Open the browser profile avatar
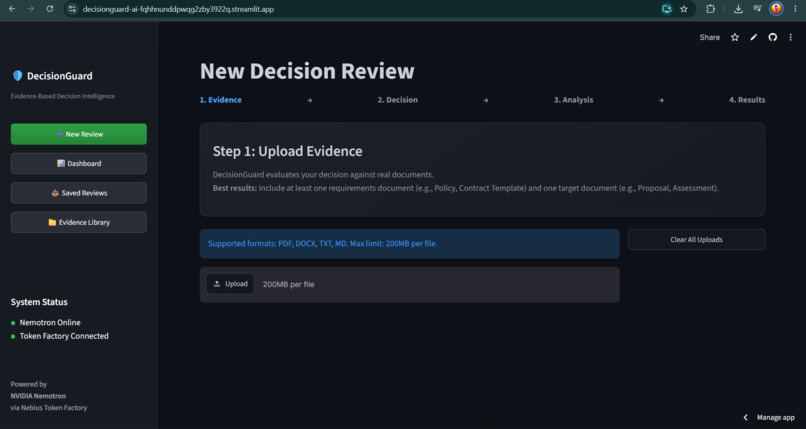 coord(776,9)
